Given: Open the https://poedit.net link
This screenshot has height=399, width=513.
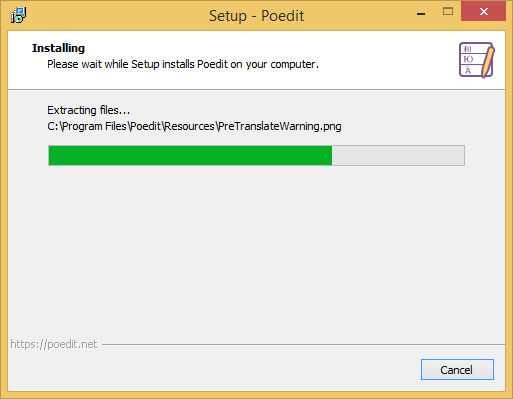Looking at the screenshot, I should pyautogui.click(x=54, y=344).
